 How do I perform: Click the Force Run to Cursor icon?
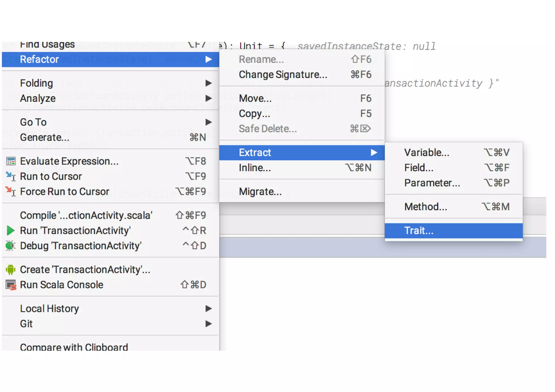11,192
